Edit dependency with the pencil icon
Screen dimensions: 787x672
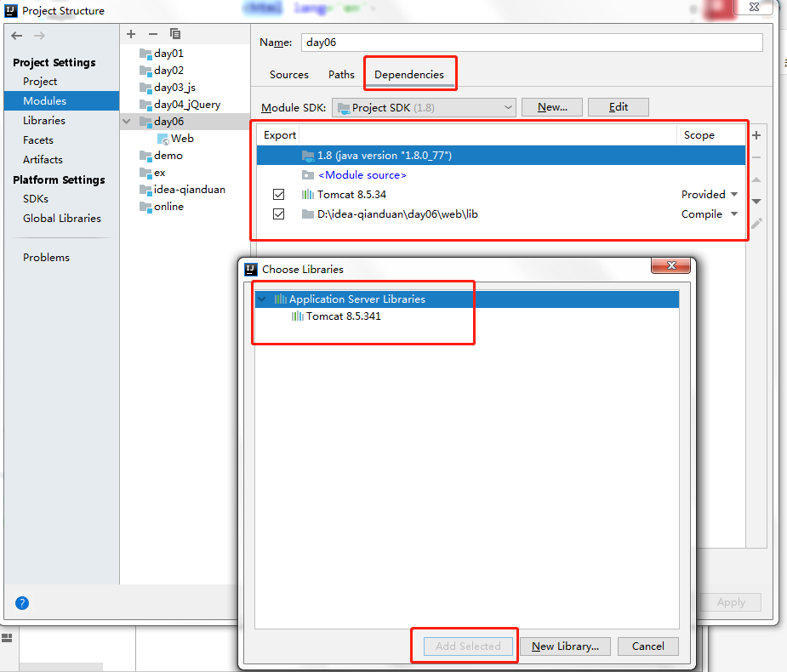(756, 224)
